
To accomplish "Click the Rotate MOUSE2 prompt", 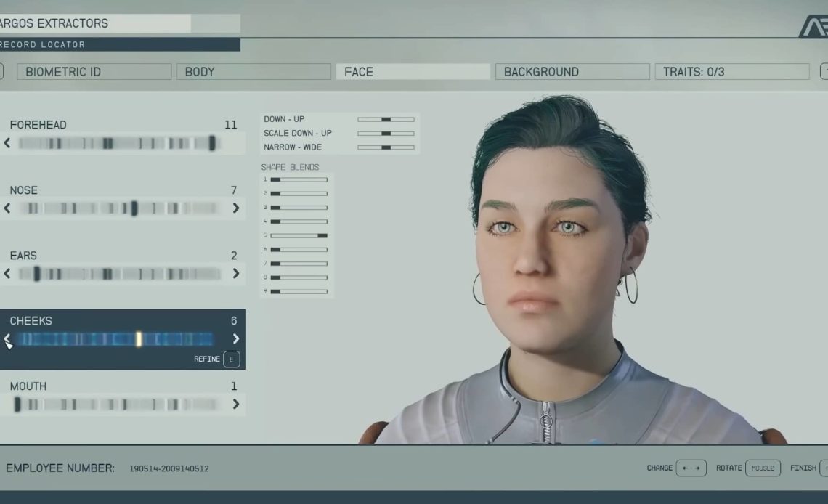I will click(762, 468).
